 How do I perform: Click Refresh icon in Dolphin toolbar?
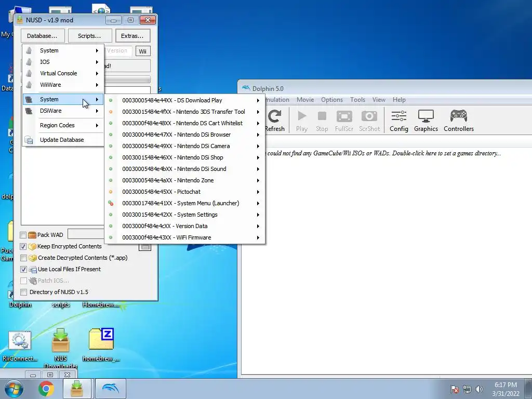click(x=274, y=117)
